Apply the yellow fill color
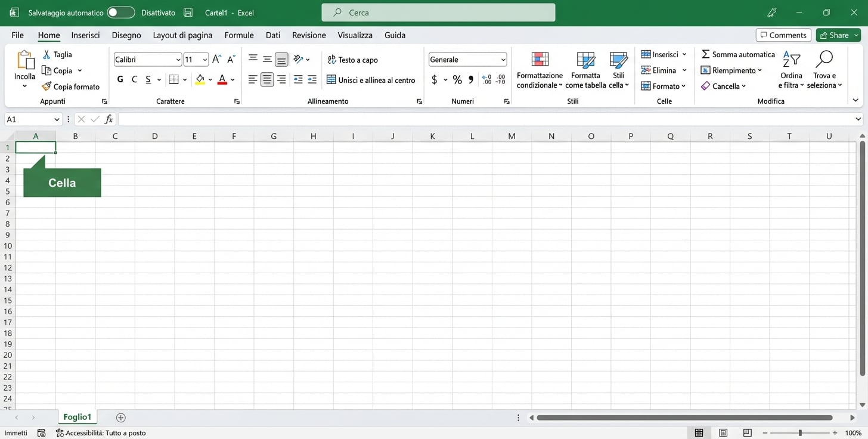Viewport: 868px width, 439px height. (200, 79)
